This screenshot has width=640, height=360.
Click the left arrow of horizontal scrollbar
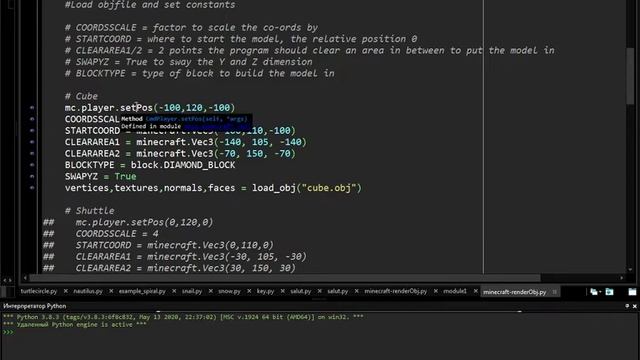point(25,278)
